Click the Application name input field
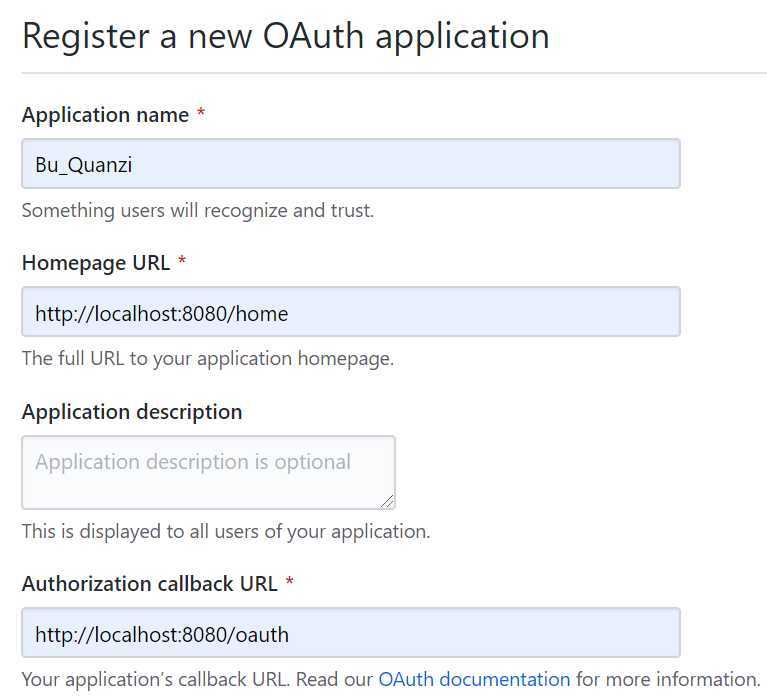The height and width of the screenshot is (700, 767). click(350, 164)
